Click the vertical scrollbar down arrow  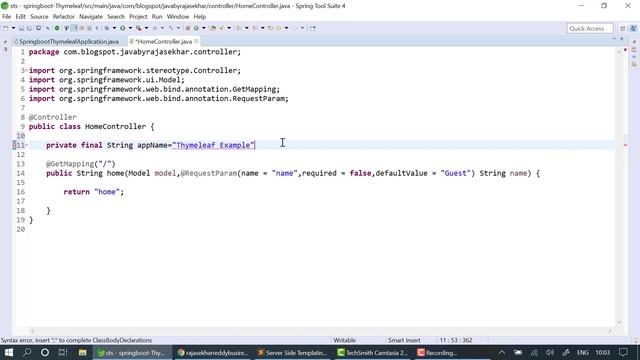(x=619, y=322)
